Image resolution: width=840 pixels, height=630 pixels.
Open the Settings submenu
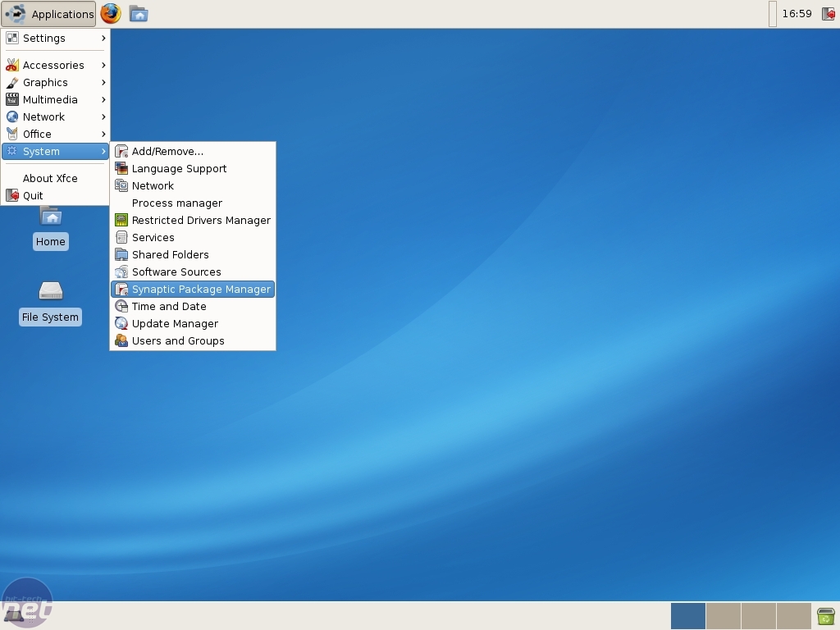[x=55, y=38]
